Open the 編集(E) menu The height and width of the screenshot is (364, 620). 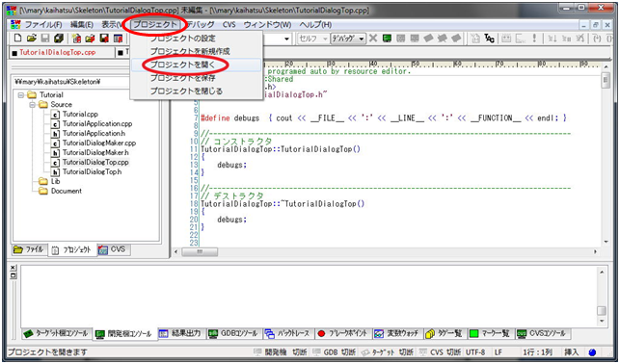pyautogui.click(x=81, y=24)
